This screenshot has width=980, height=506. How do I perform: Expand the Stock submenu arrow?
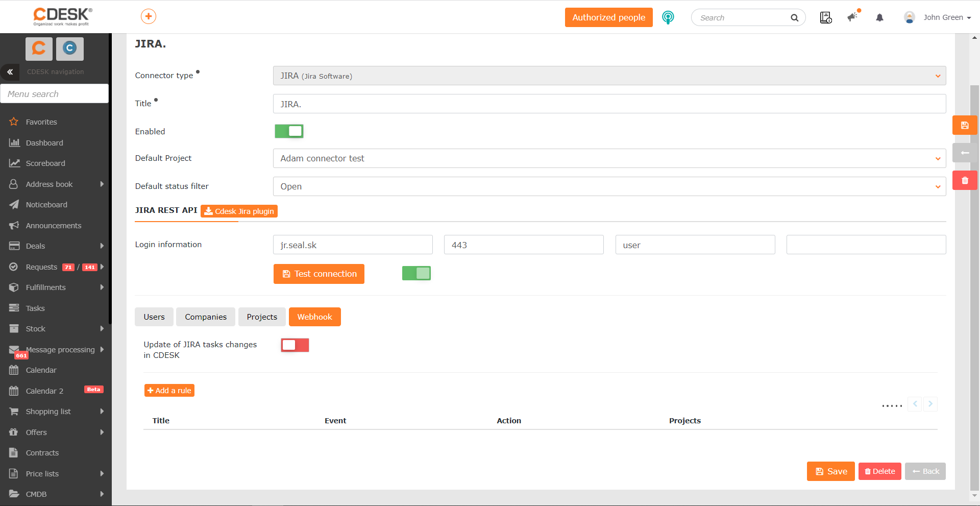coord(102,329)
